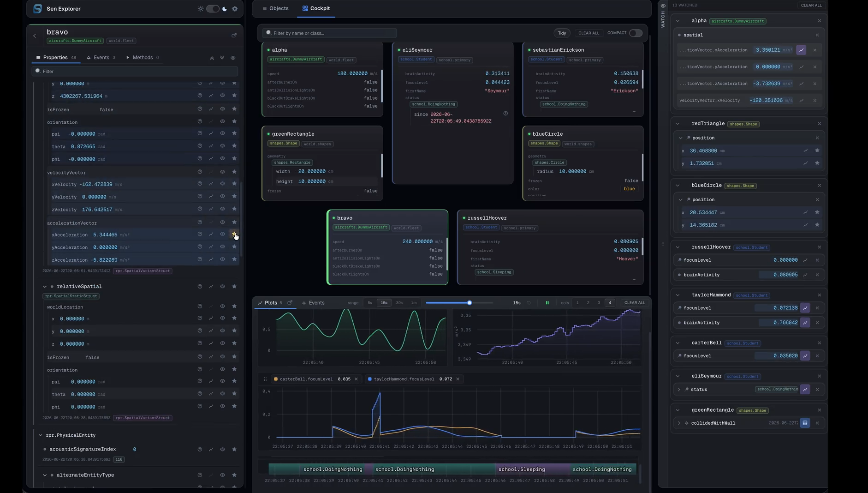Open the Watch panel eye icon

(x=663, y=6)
